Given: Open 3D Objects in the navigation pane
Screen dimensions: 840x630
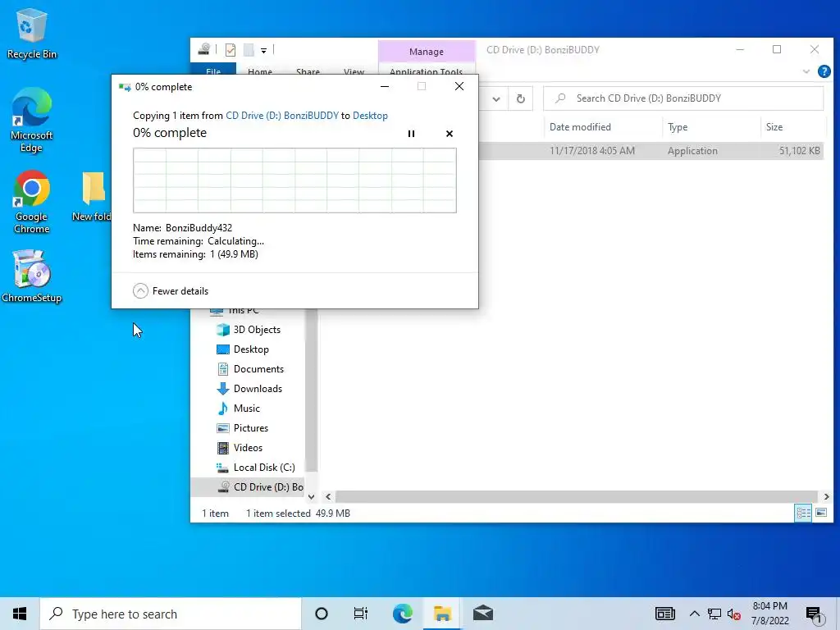Looking at the screenshot, I should click(x=257, y=330).
